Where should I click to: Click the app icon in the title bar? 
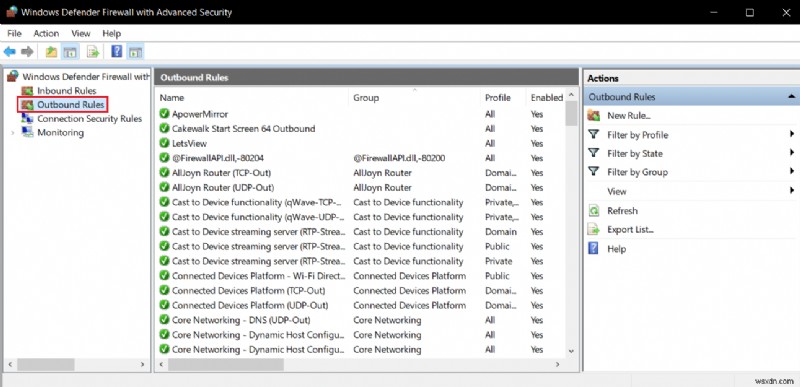coord(11,12)
